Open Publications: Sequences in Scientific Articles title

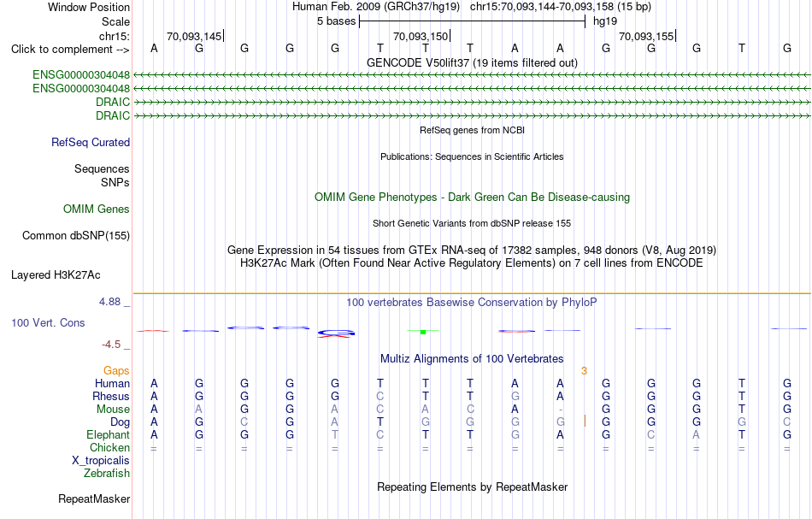472,156
